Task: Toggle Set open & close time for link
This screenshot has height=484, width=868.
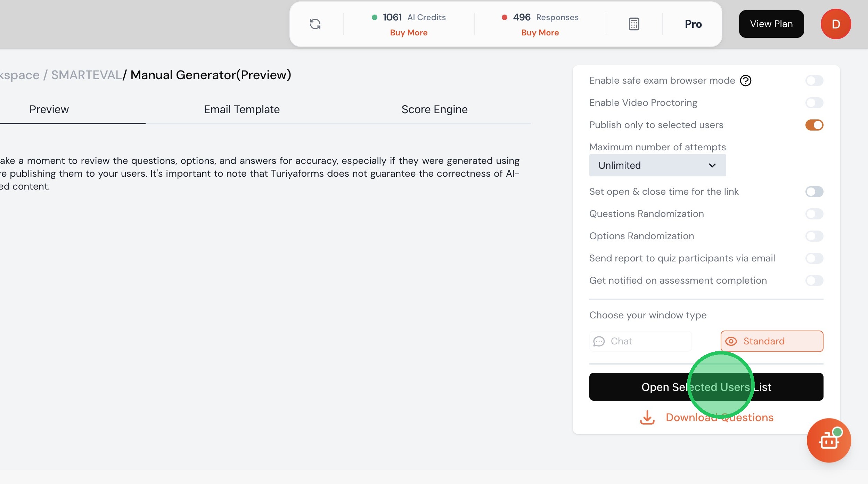Action: (x=814, y=192)
